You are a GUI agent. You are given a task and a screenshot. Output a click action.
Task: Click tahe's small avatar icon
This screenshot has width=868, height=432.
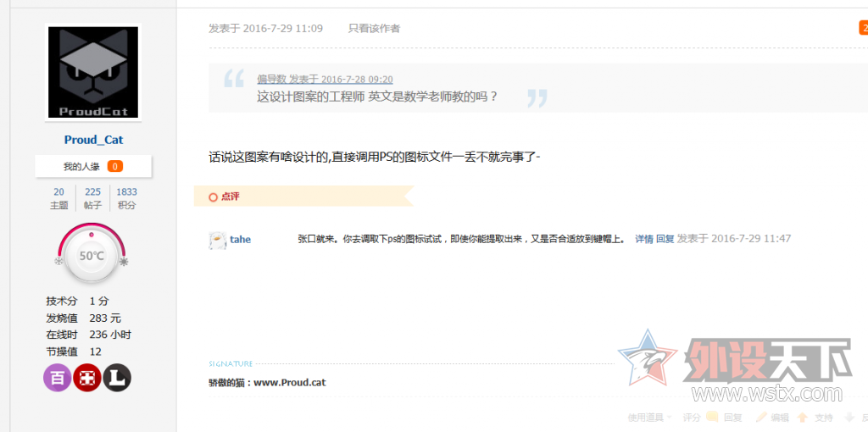click(x=218, y=240)
